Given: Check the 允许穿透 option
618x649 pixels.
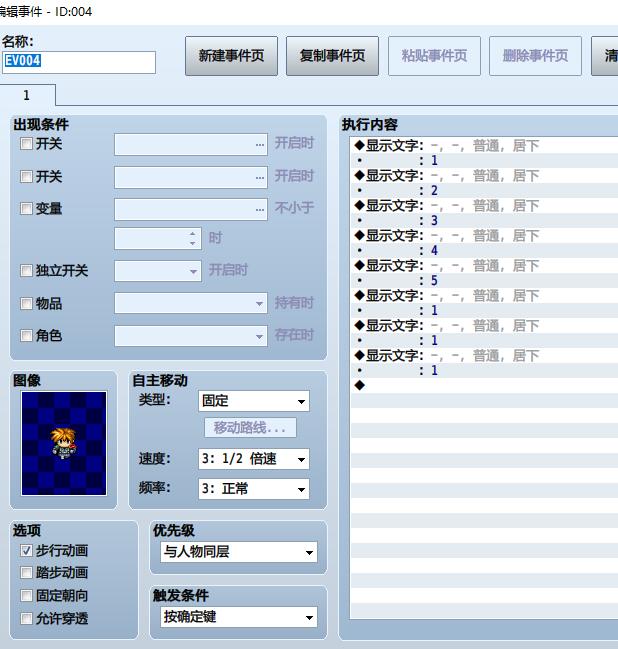Looking at the screenshot, I should [x=26, y=618].
